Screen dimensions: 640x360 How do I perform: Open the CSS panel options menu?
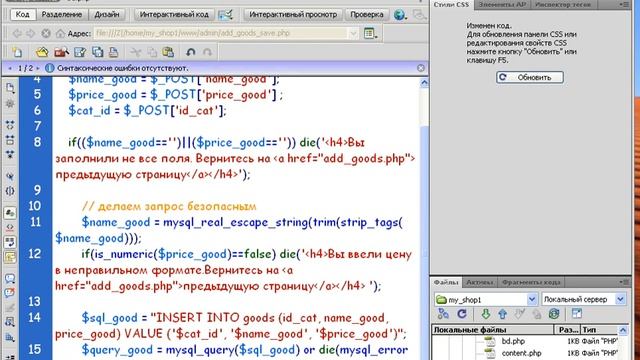624,4
